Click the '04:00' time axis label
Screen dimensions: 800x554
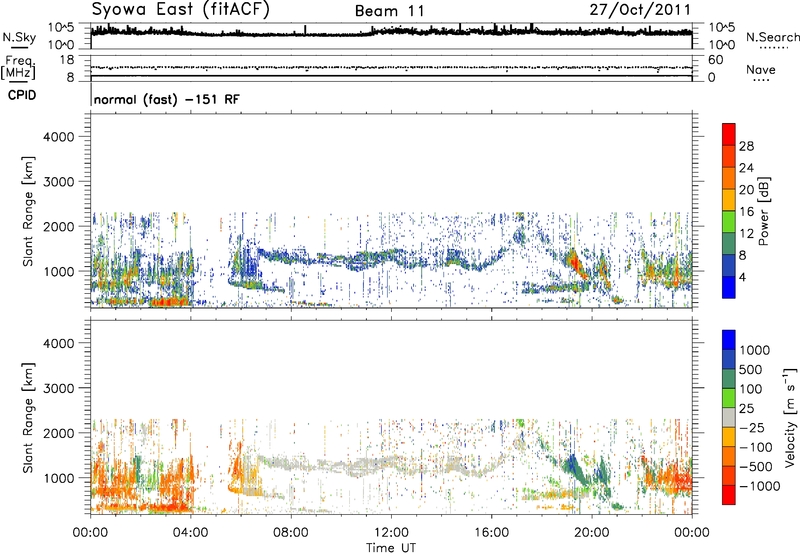pos(190,533)
